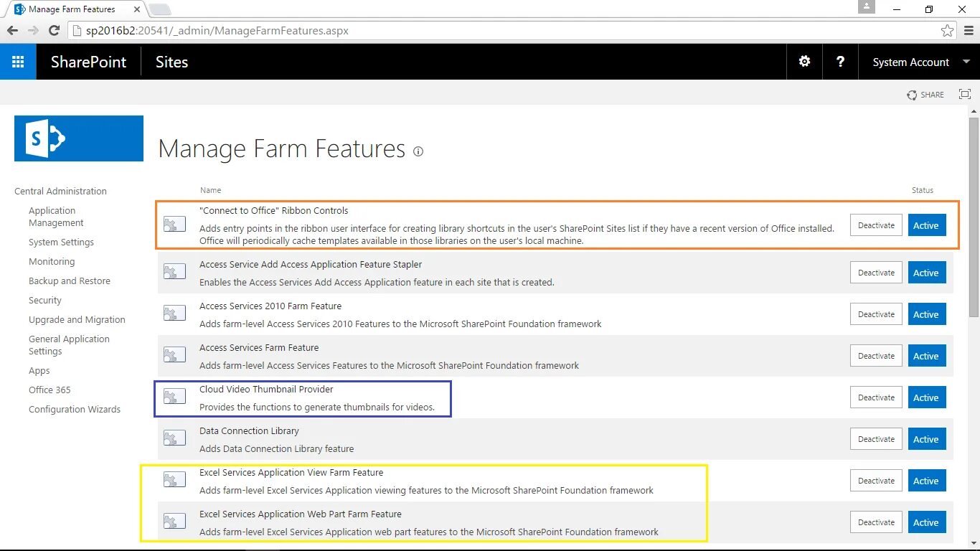Go to Application Management

click(x=56, y=217)
